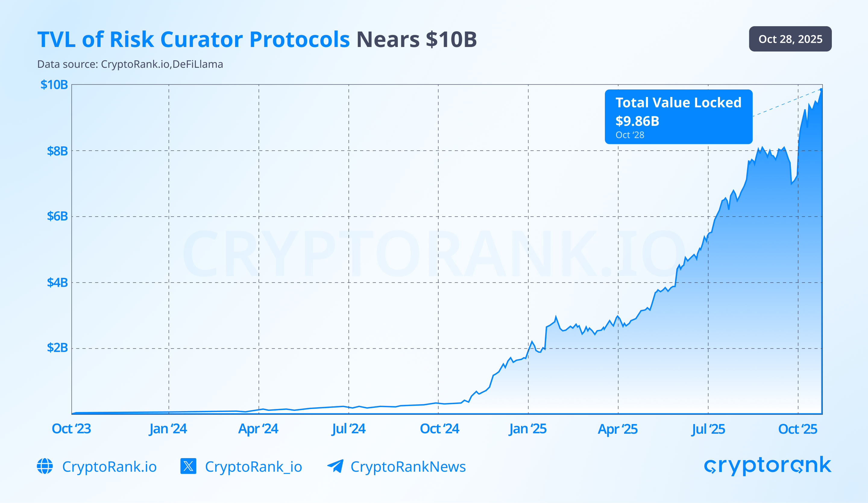Click the chart title mentioning Risk Curator Protocols

(256, 39)
